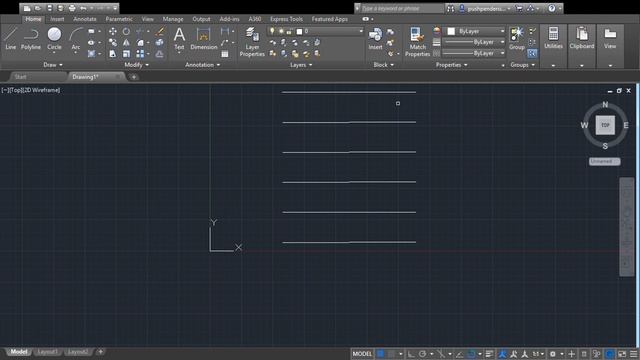Toggle layer lock padlock icon
The height and width of the screenshot is (360, 640).
[289, 31]
